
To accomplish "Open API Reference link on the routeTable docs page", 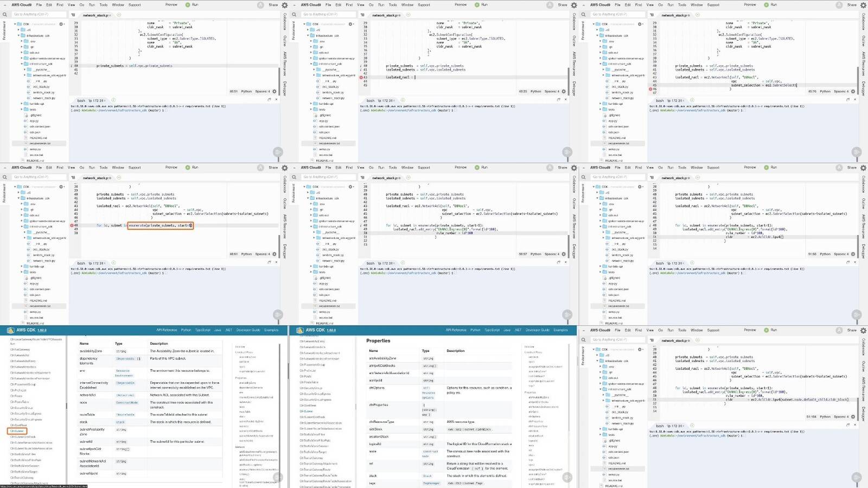I will [x=167, y=330].
